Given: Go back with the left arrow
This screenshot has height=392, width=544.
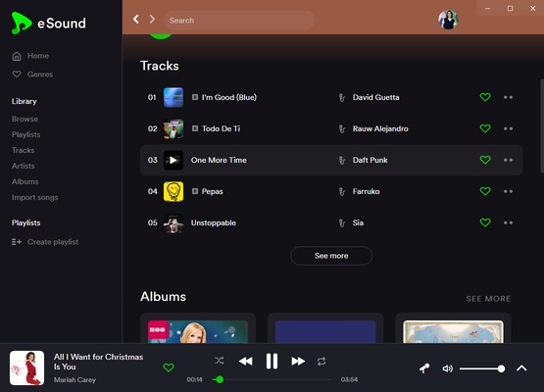Looking at the screenshot, I should [x=136, y=19].
